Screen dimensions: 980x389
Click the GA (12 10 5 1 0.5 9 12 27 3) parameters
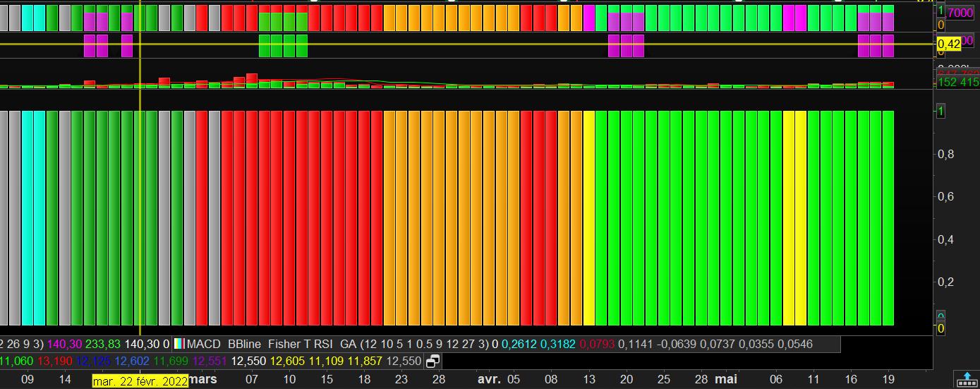(x=414, y=345)
